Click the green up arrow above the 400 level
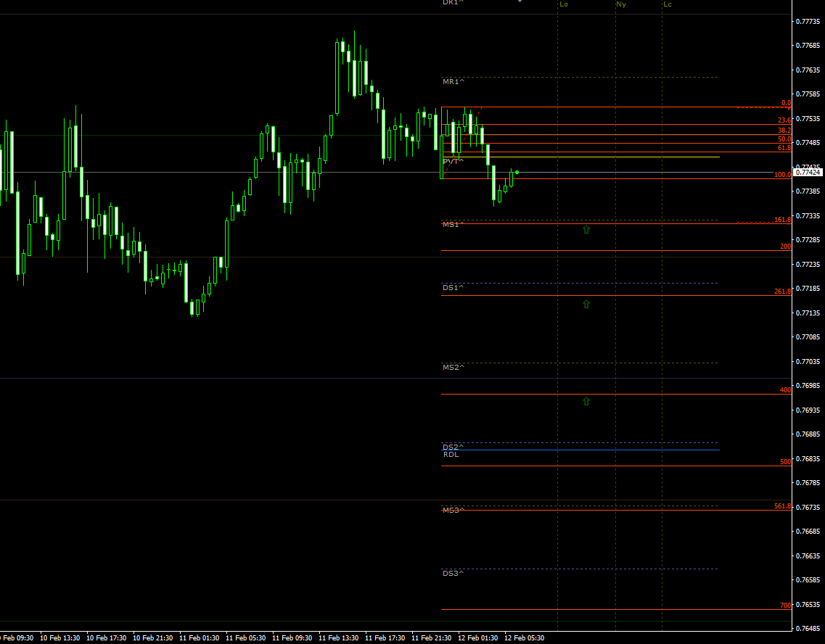The width and height of the screenshot is (825, 644). (586, 400)
